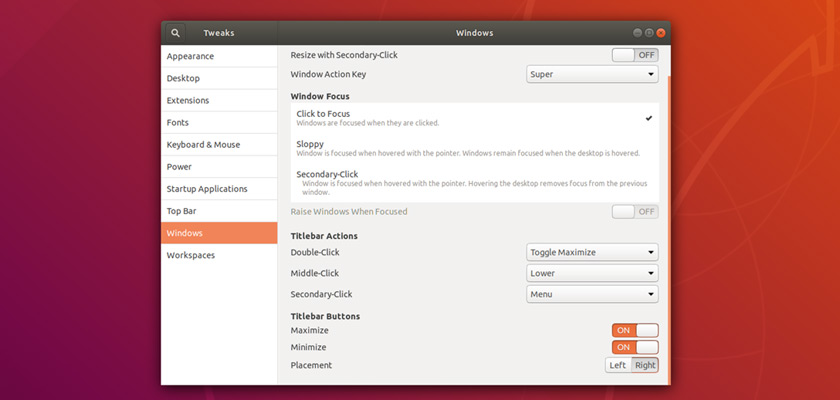Open Extensions section in sidebar
Viewport: 840px width, 400px height.
coord(219,100)
